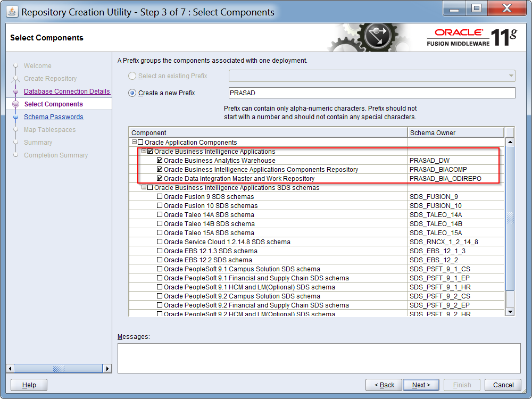This screenshot has width=532, height=399.
Task: Click the SDS_FUSION_9 schema owner cell
Action: click(x=456, y=196)
